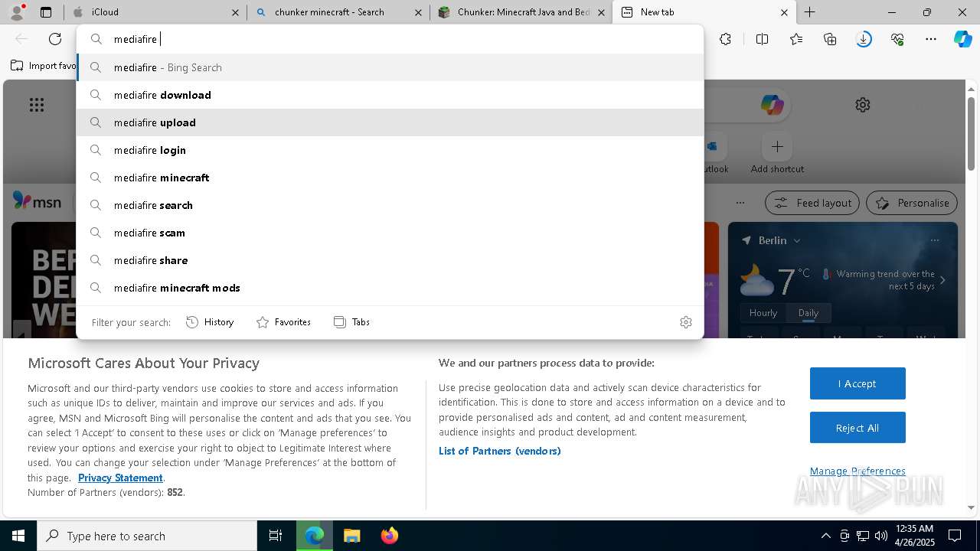Screen dimensions: 980x551
Task: Open volume control in system tray
Action: pyautogui.click(x=880, y=536)
